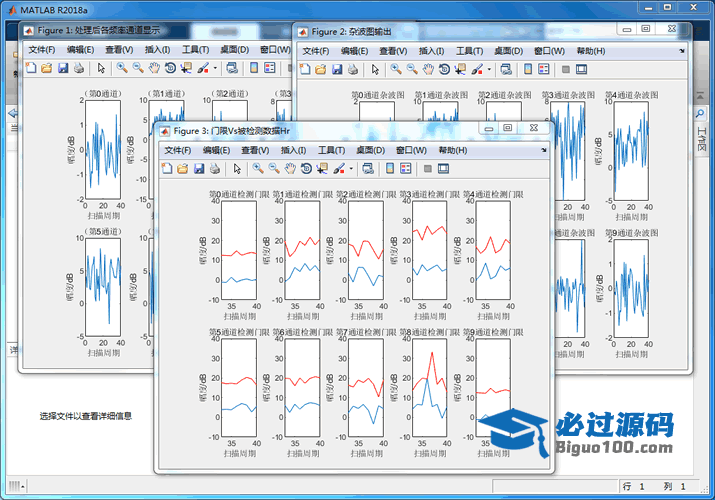Click dock arrow at Figure 2 menu bar end
715x500 pixels.
tap(682, 51)
